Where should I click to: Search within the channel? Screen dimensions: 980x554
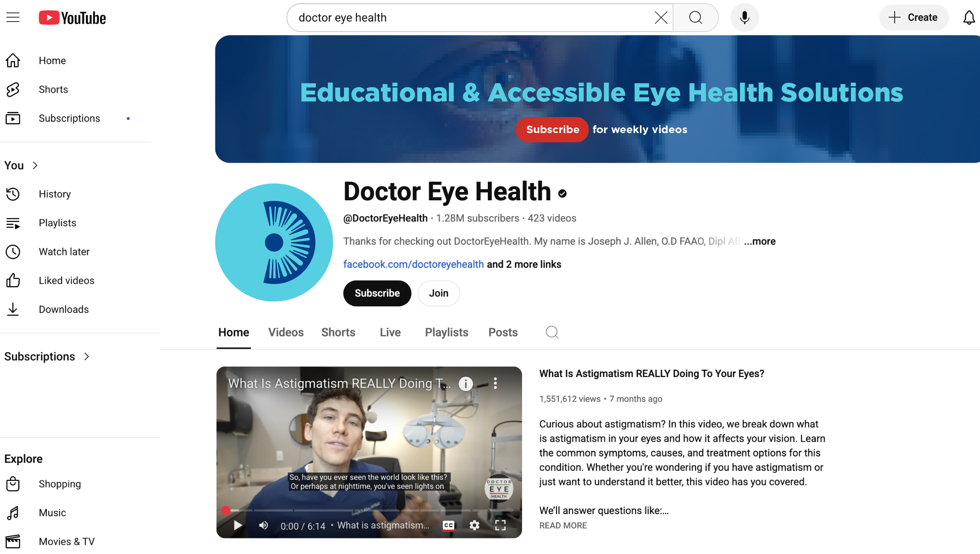point(552,332)
